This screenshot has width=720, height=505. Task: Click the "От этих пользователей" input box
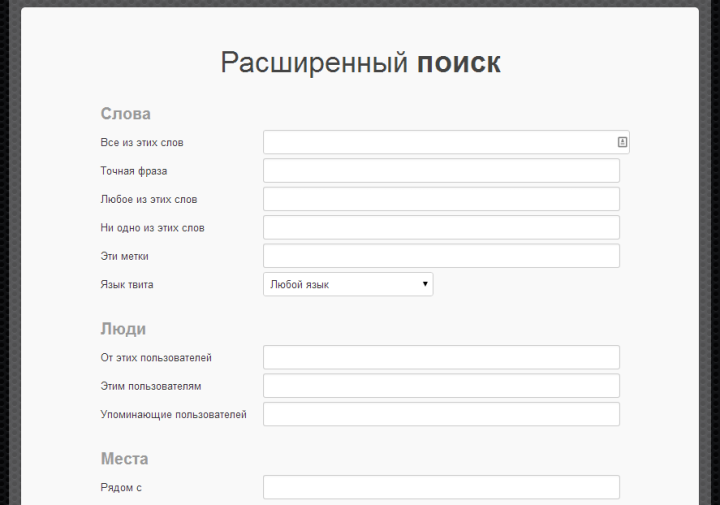pos(441,358)
